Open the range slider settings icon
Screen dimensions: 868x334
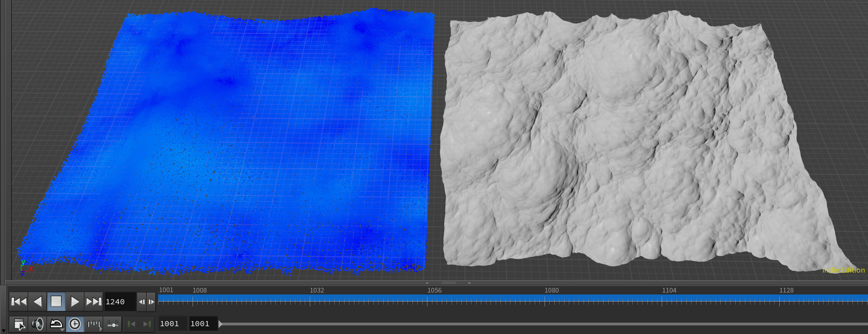click(x=113, y=324)
